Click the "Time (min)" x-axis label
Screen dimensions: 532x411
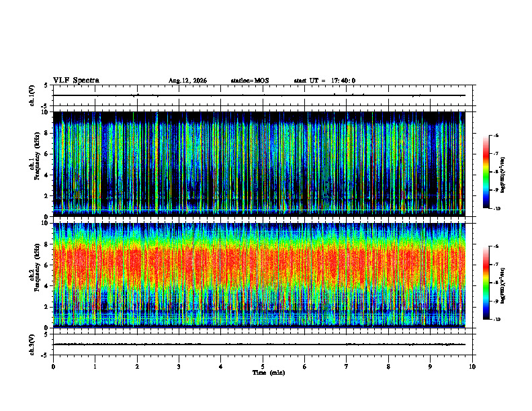[269, 373]
